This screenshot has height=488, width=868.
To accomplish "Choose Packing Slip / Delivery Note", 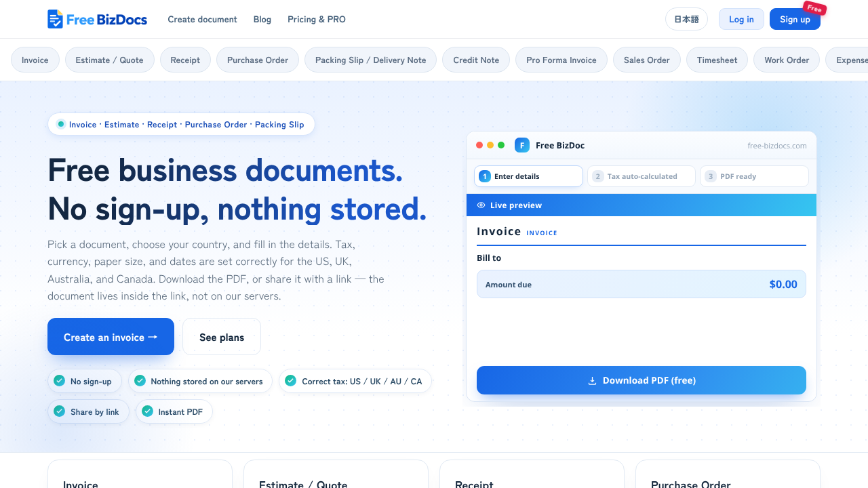I will (x=371, y=60).
